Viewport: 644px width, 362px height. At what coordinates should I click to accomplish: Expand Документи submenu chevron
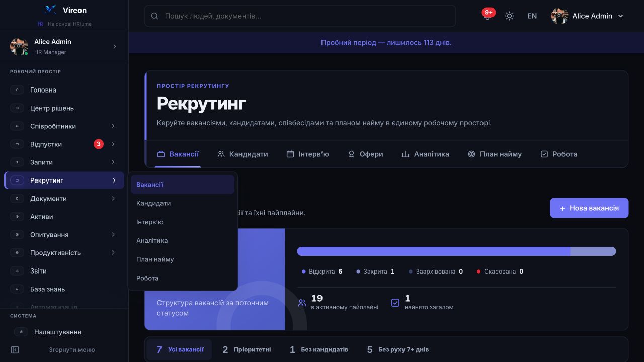(x=113, y=199)
